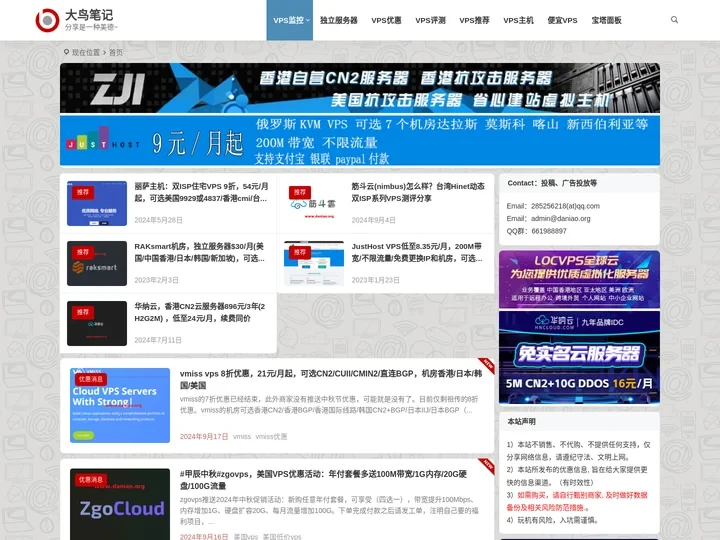Click the 2024年7月11日 date text

click(x=158, y=340)
